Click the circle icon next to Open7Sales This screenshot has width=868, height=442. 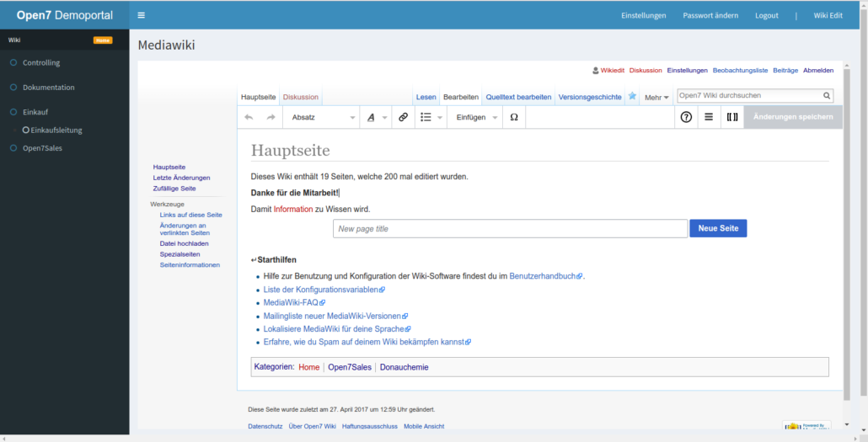click(13, 148)
